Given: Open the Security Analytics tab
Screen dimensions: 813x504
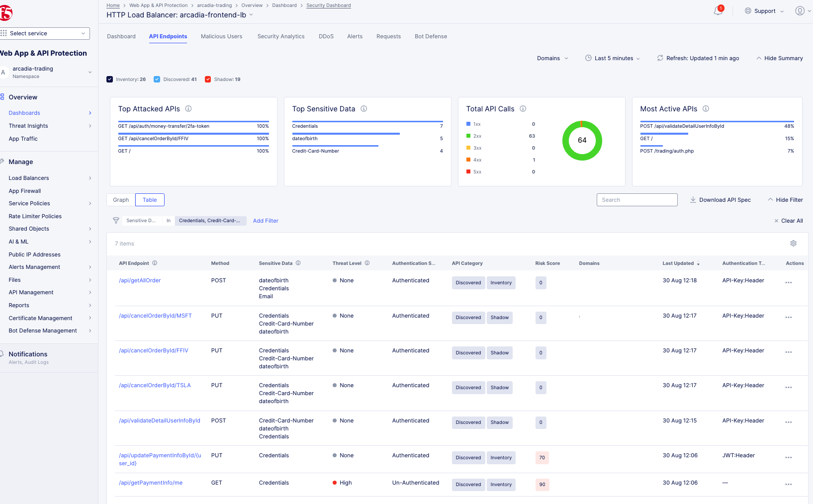Looking at the screenshot, I should coord(280,36).
